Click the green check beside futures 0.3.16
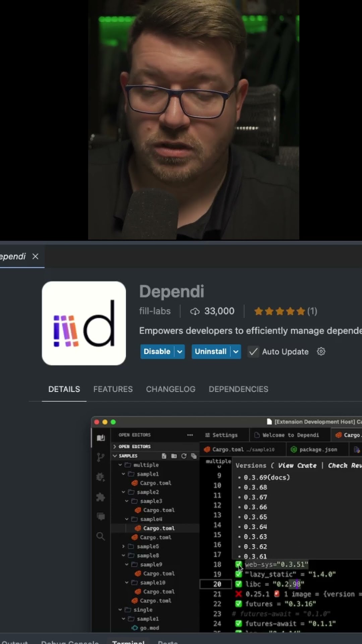The height and width of the screenshot is (644, 362). [238, 604]
